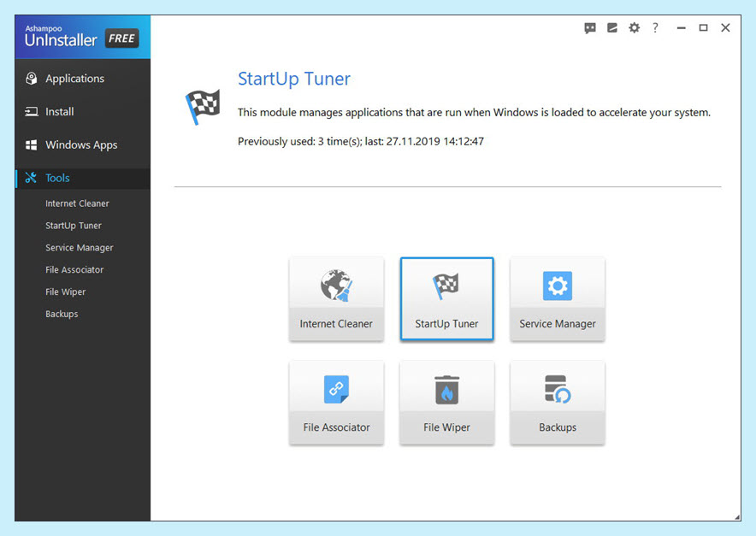
Task: Open the feedback chat bubble icon
Action: [x=590, y=28]
